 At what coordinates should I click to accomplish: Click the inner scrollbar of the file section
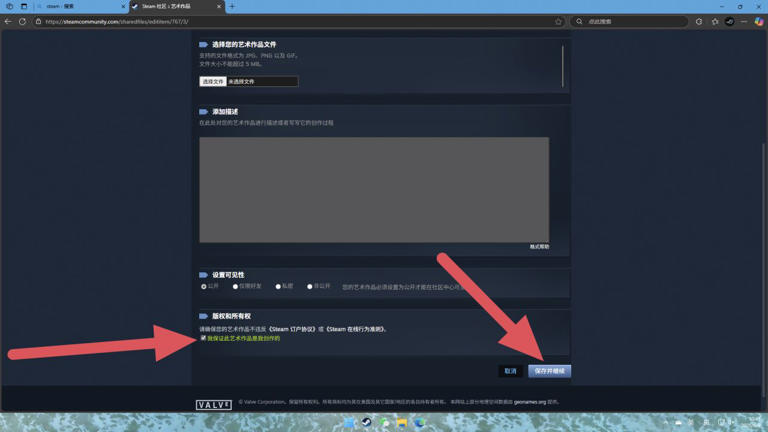(x=563, y=67)
